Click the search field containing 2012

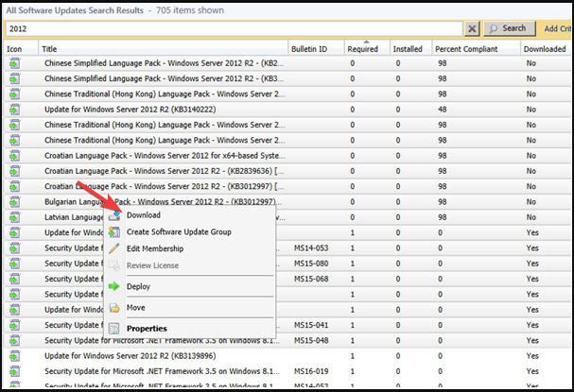(x=234, y=29)
